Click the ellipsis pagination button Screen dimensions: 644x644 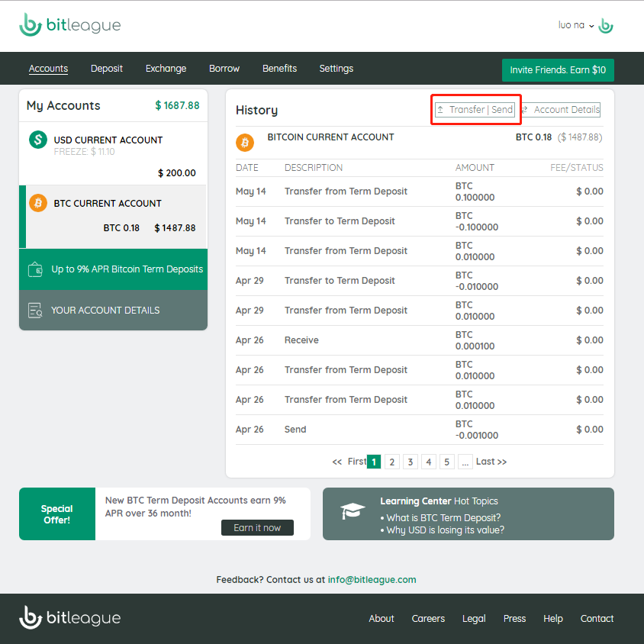(465, 462)
